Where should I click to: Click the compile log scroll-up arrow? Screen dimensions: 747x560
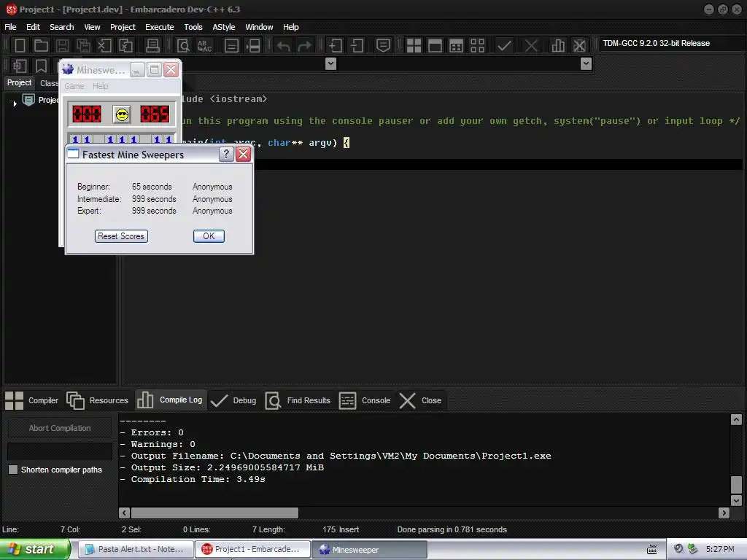[x=736, y=419]
